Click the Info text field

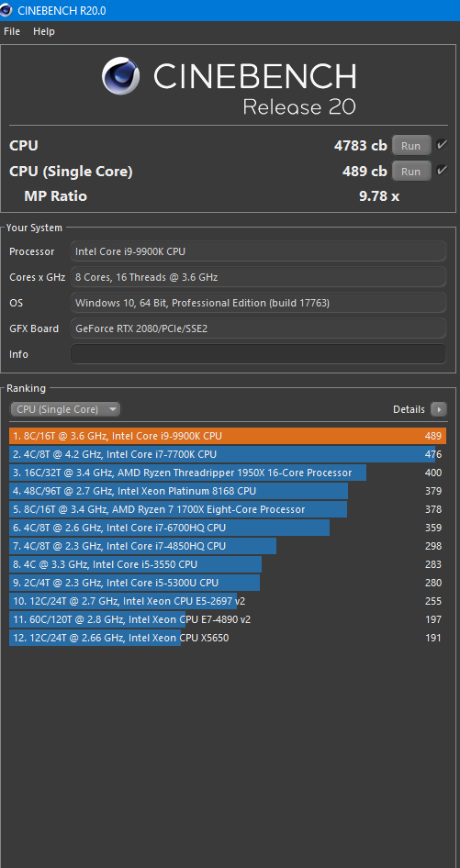point(258,354)
